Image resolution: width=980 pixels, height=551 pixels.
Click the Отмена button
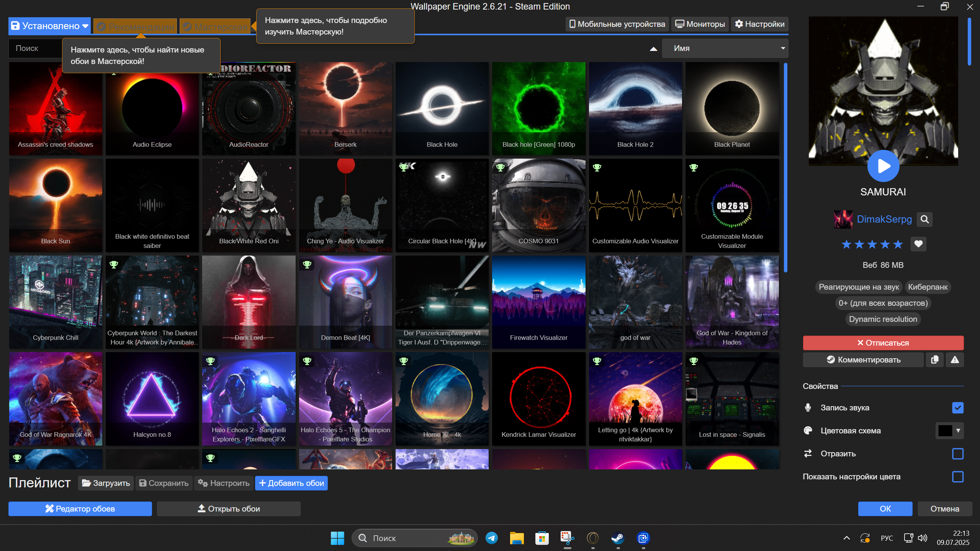[x=945, y=508]
